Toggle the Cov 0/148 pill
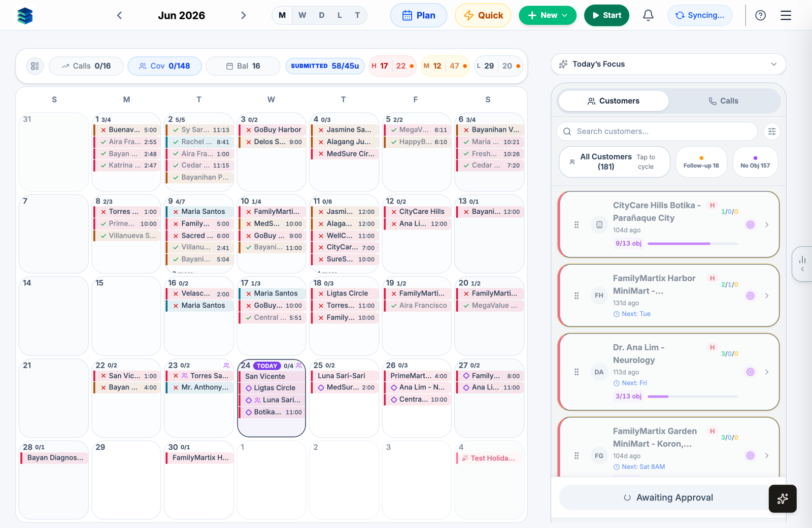 pyautogui.click(x=164, y=66)
